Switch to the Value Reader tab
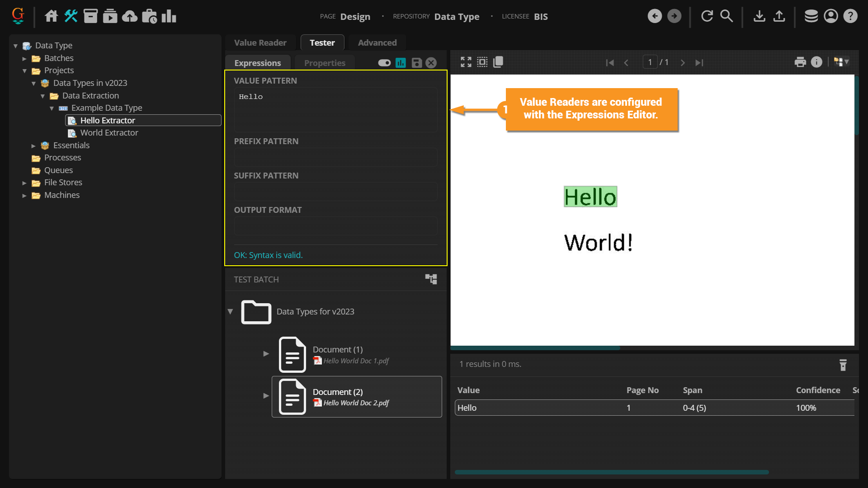 pyautogui.click(x=260, y=43)
